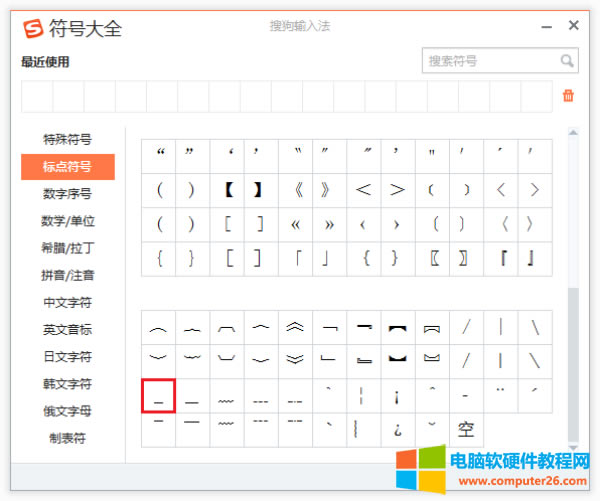Switch to 数学/单位 category

[68, 220]
